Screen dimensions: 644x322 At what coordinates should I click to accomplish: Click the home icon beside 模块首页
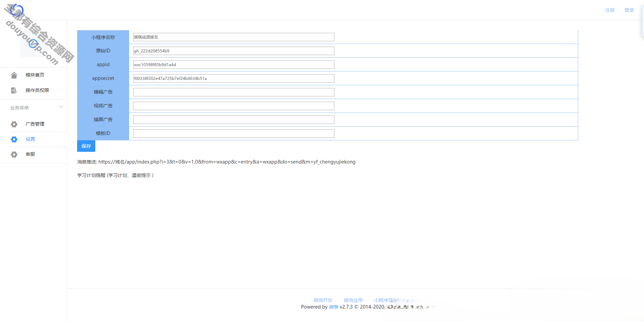(x=14, y=75)
